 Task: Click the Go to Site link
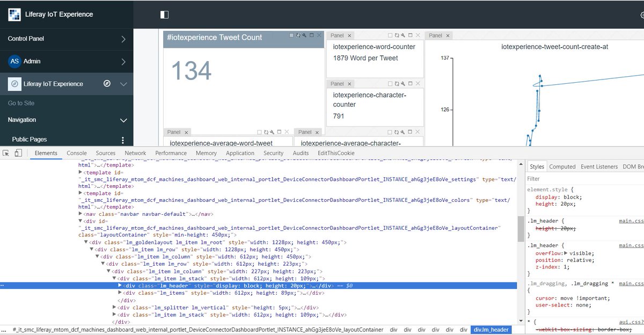pos(21,103)
